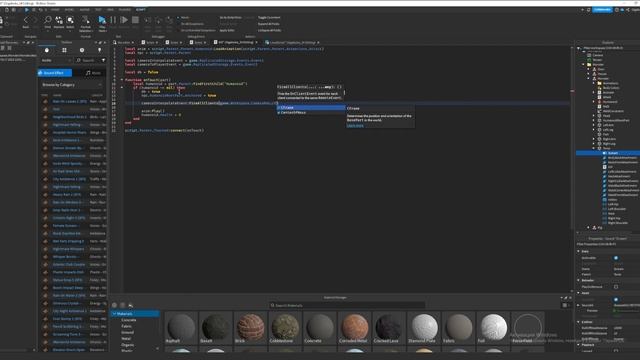The image size is (640, 360).
Task: Toggle the PlayOnRemove checkbox in Properties
Action: click(x=616, y=287)
